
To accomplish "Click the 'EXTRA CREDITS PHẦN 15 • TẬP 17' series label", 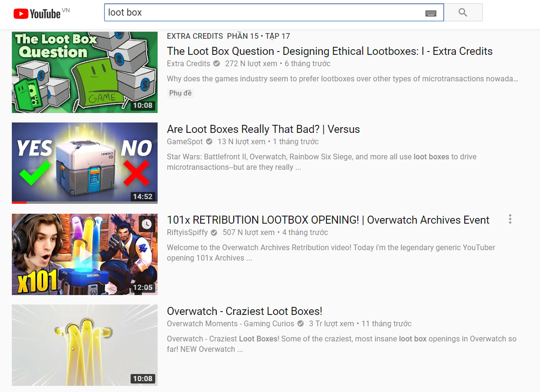I will pyautogui.click(x=228, y=36).
